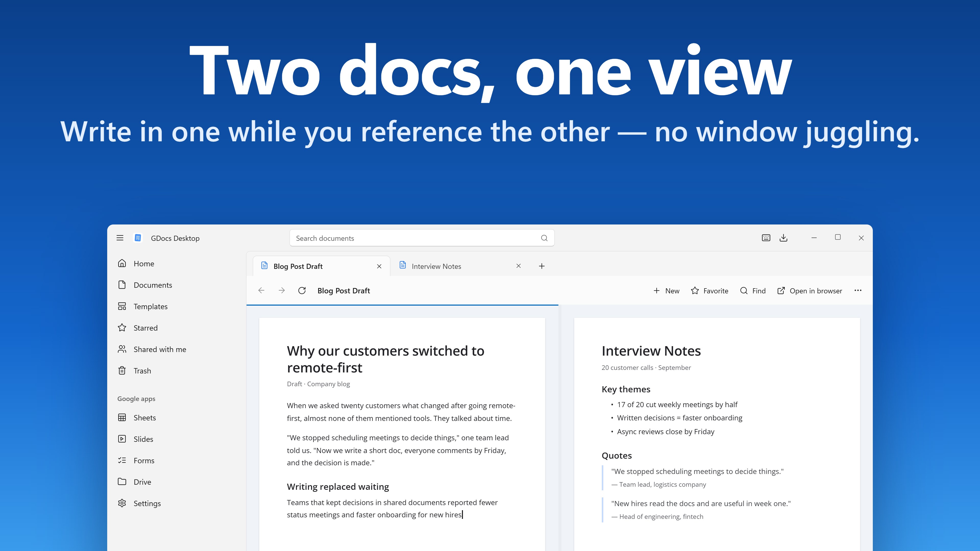This screenshot has height=551, width=980.
Task: Open the keyboard shortcuts icon
Action: click(766, 238)
